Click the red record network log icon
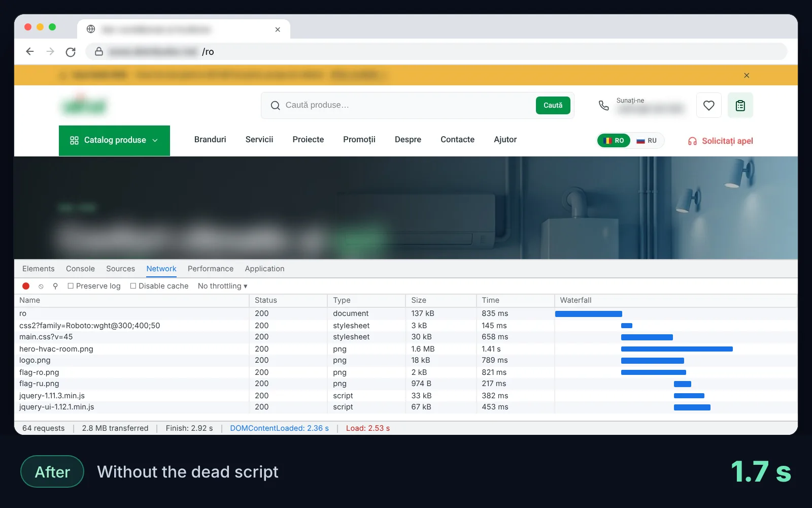 [26, 286]
